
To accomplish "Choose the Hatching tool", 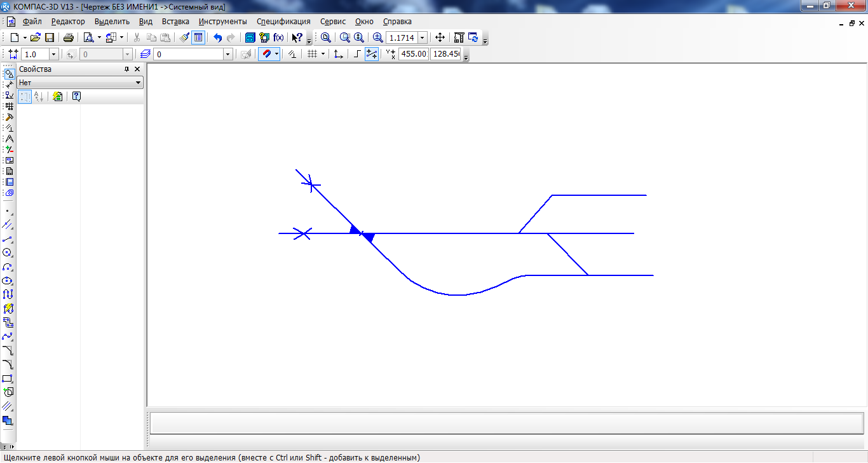I will point(8,406).
